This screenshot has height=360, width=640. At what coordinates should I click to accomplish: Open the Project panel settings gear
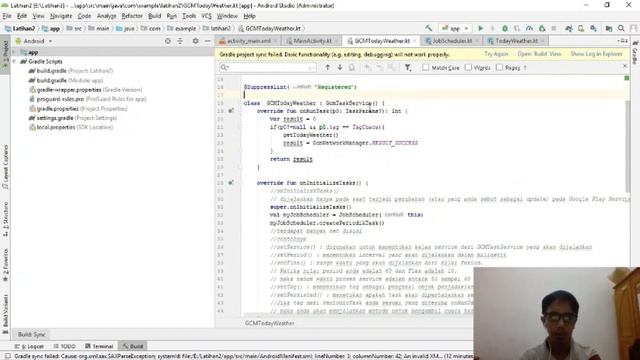point(196,41)
